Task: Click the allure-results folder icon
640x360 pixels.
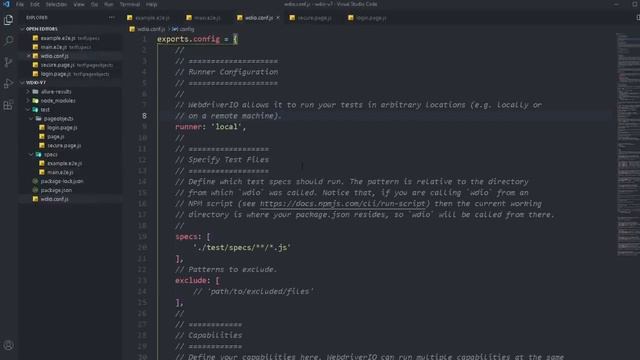Action: pyautogui.click(x=36, y=91)
